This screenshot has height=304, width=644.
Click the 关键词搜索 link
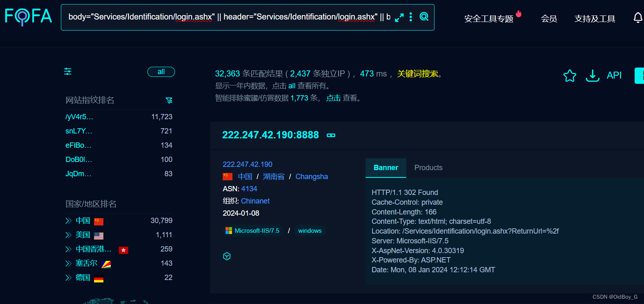point(418,74)
